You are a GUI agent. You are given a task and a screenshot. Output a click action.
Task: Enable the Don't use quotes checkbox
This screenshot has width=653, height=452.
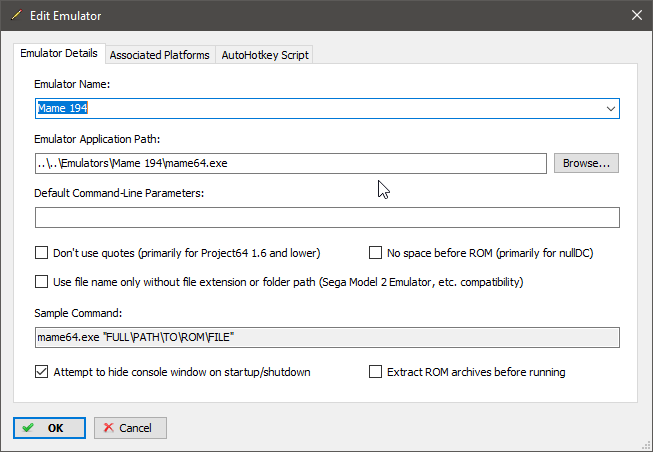coord(42,253)
